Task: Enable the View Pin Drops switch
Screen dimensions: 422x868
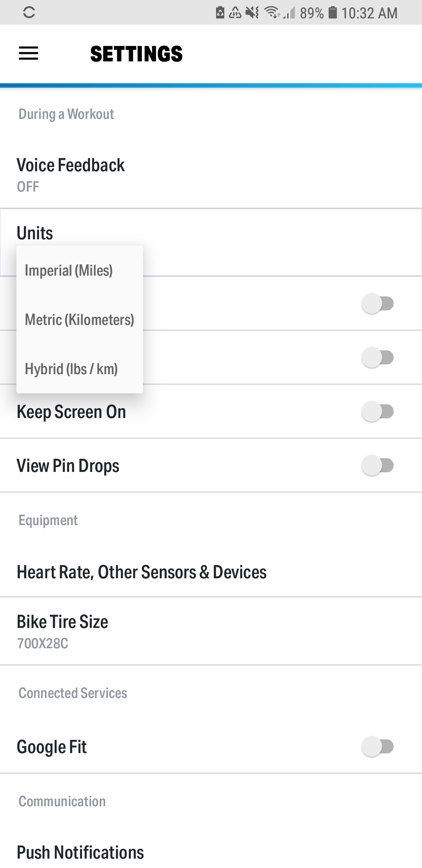Action: tap(377, 465)
